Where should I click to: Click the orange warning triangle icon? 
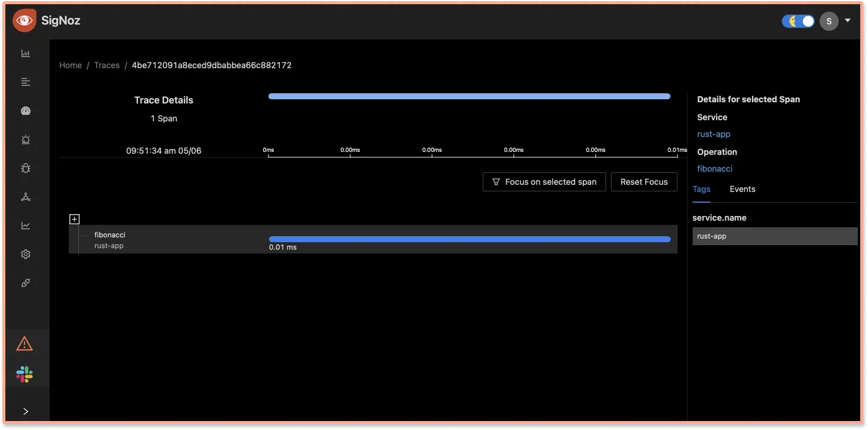click(x=25, y=343)
